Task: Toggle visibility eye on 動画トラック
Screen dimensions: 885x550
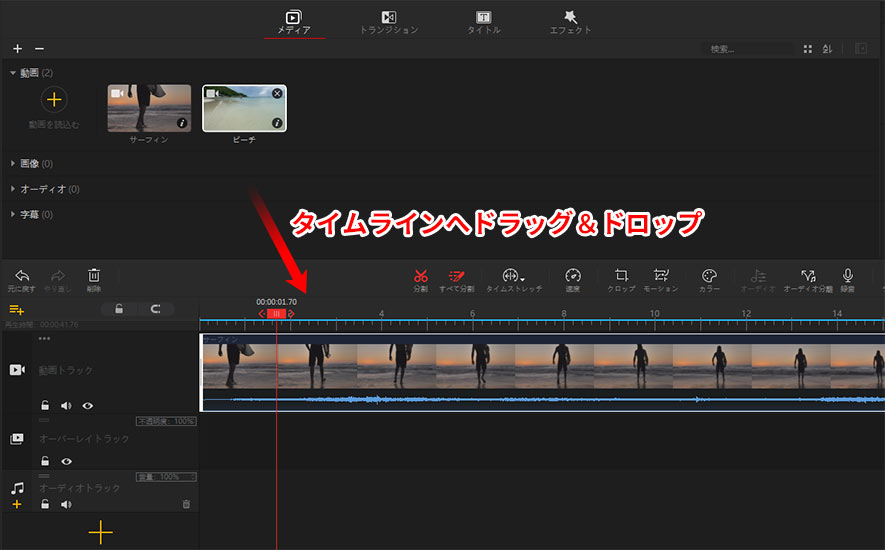Action: pos(88,406)
